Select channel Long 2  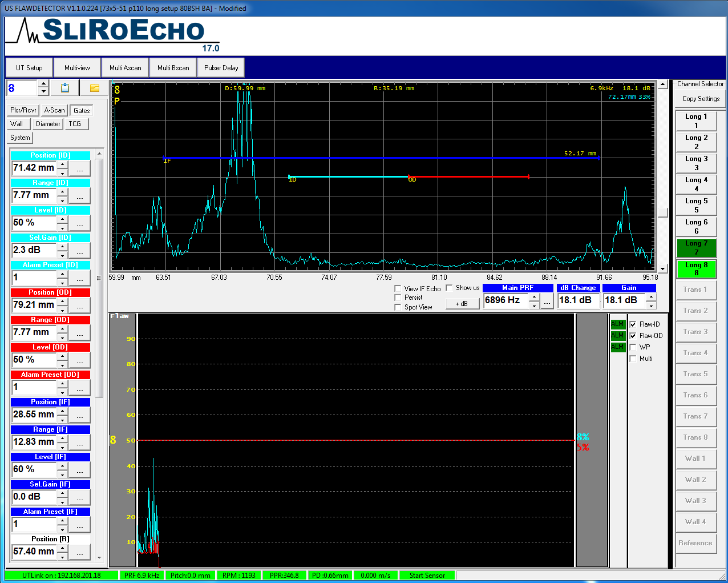tap(696, 142)
